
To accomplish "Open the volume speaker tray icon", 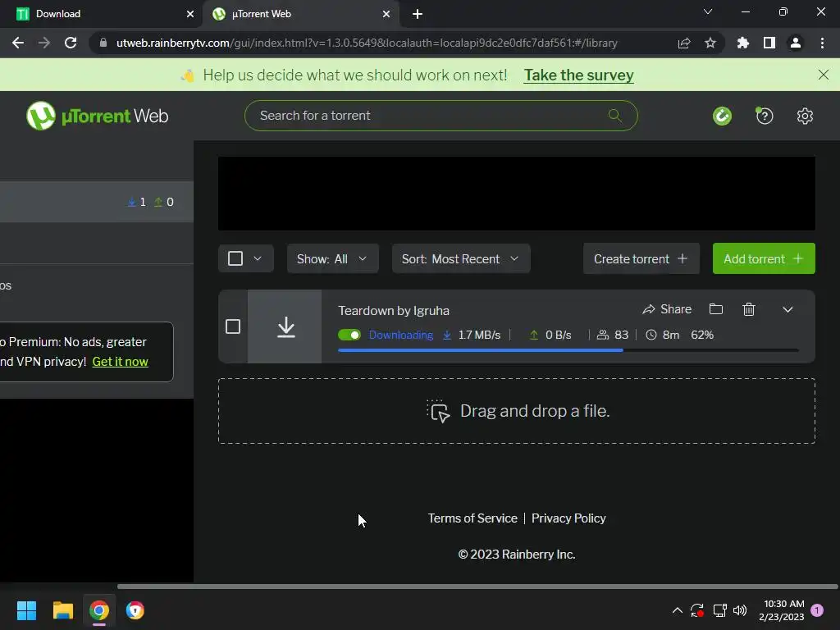I will pyautogui.click(x=740, y=610).
